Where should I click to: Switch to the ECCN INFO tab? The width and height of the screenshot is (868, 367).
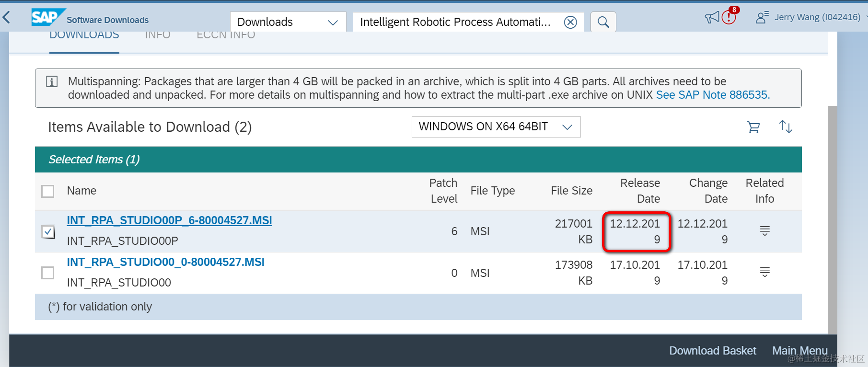(x=226, y=36)
